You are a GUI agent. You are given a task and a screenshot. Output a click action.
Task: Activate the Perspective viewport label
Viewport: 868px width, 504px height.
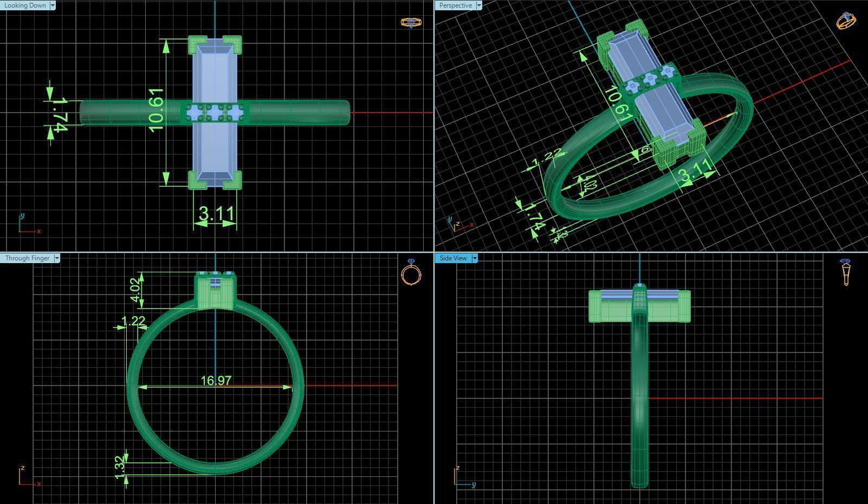point(455,5)
